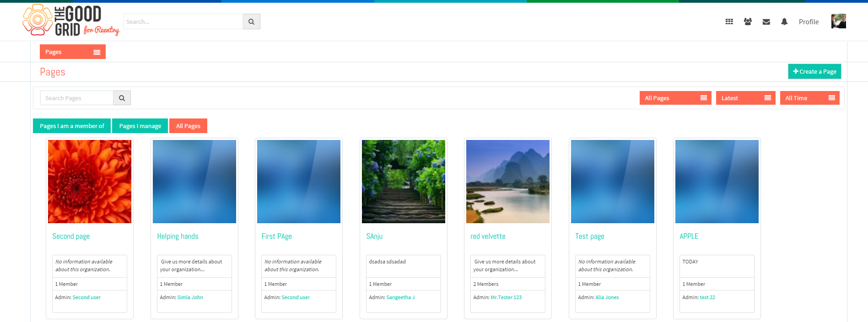Switch to Pages I am a member of tab

point(72,126)
